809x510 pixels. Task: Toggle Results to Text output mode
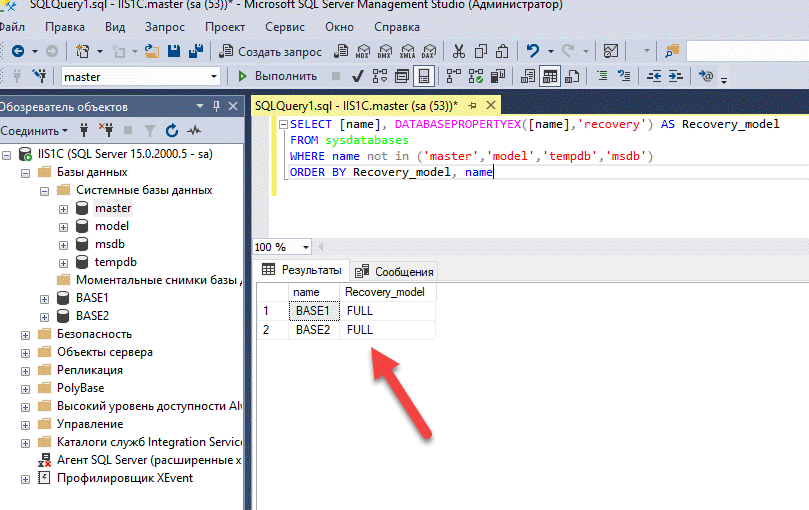[528, 76]
